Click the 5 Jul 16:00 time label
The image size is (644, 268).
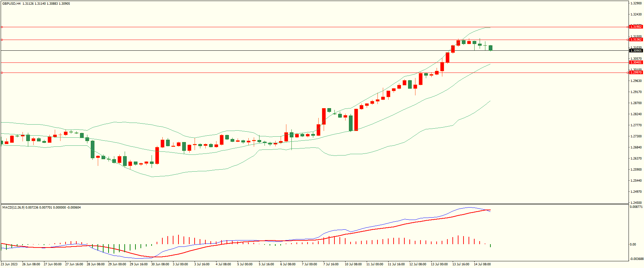(267, 264)
